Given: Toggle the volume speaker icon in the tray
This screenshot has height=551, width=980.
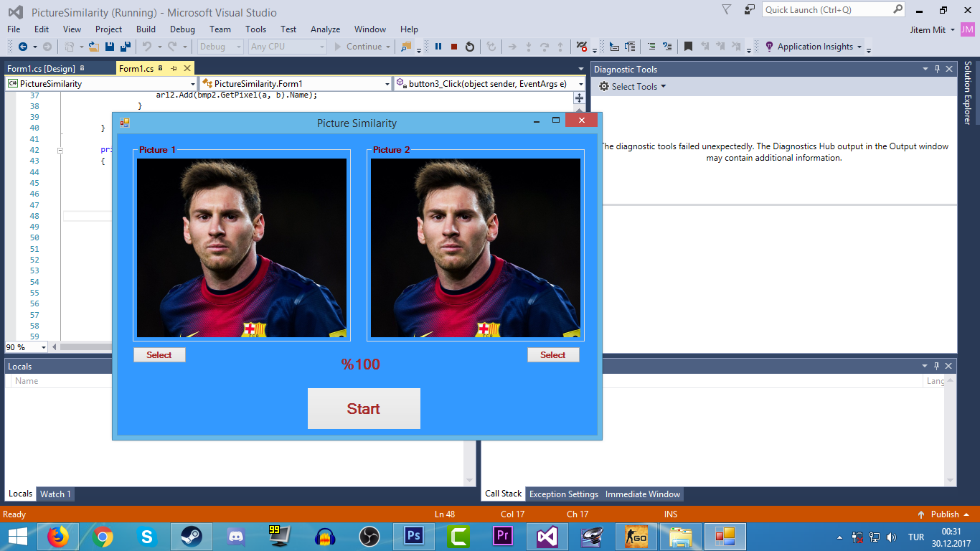Looking at the screenshot, I should tap(891, 537).
